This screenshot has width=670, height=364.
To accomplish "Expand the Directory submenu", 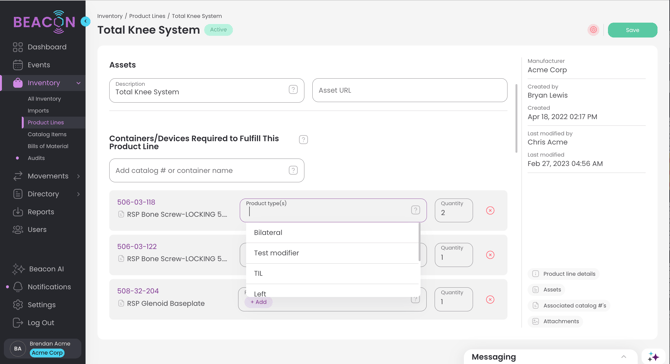I will [x=78, y=194].
